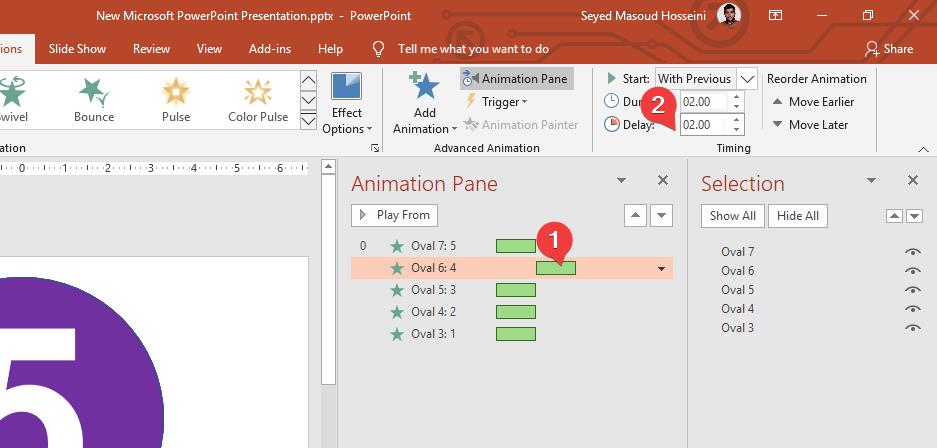
Task: Hide Oval 3 using its eye icon
Action: pos(912,328)
